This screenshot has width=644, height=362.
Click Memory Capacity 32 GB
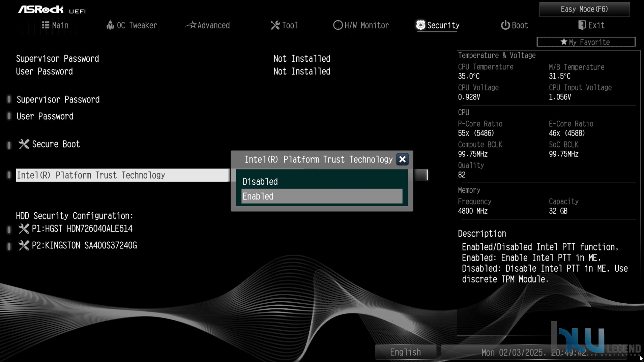(x=558, y=211)
